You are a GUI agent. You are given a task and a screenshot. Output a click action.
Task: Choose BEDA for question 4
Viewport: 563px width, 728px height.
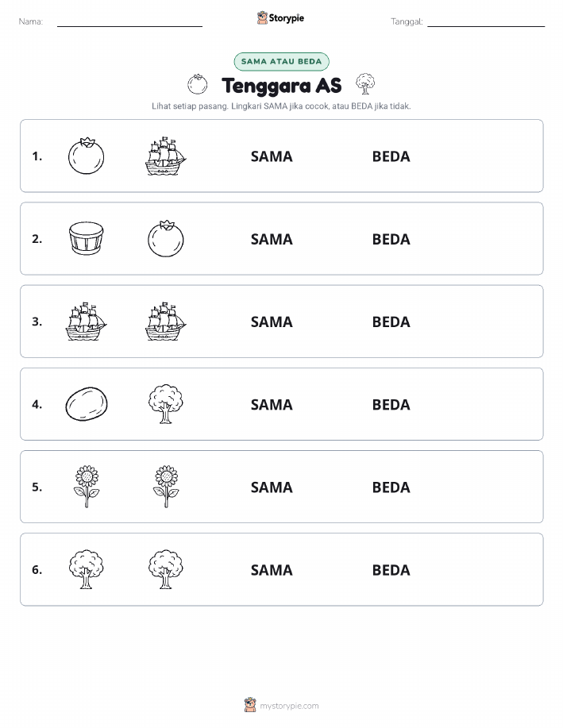pos(391,404)
